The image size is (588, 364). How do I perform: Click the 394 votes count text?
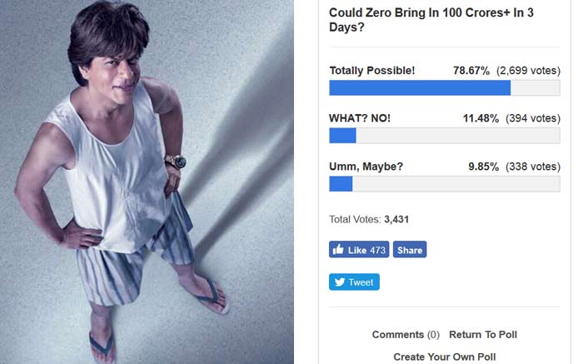pyautogui.click(x=533, y=118)
